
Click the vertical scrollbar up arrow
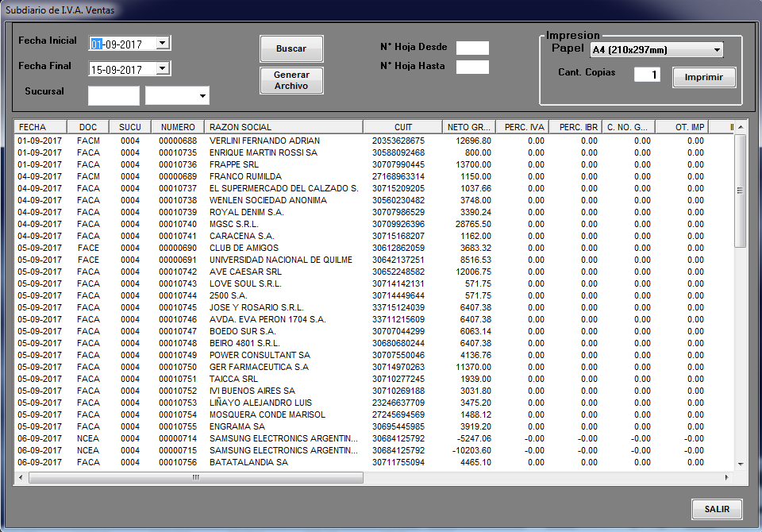coord(741,127)
